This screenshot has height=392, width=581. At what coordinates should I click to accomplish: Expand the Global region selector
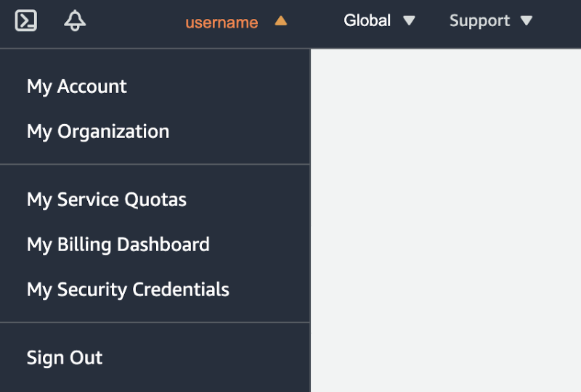(x=379, y=21)
